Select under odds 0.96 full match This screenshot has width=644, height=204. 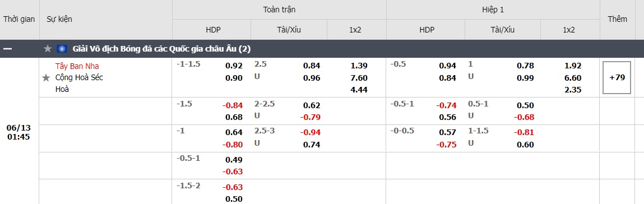point(312,77)
